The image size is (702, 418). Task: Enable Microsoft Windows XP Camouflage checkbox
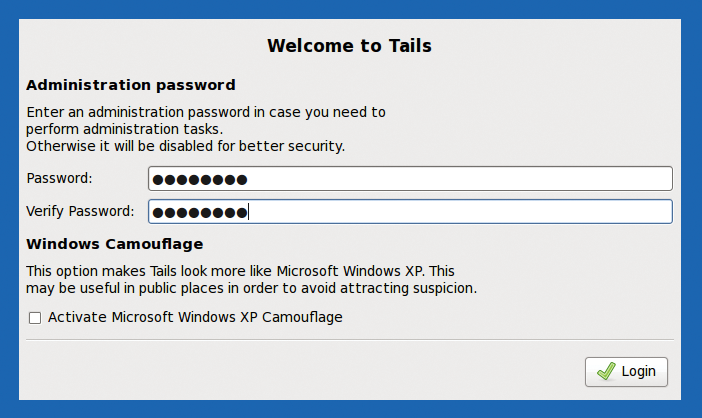point(35,318)
